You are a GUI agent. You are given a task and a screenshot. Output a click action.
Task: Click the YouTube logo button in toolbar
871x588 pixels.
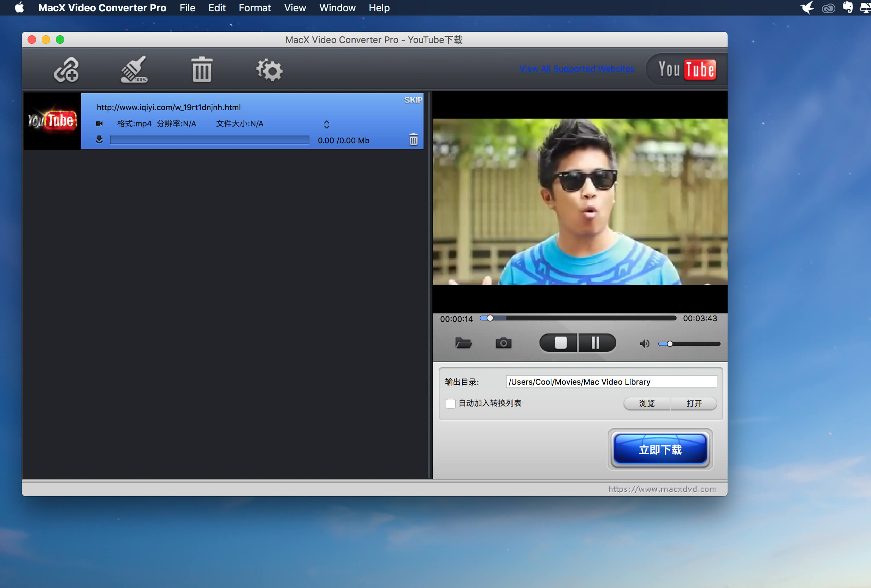pyautogui.click(x=687, y=69)
